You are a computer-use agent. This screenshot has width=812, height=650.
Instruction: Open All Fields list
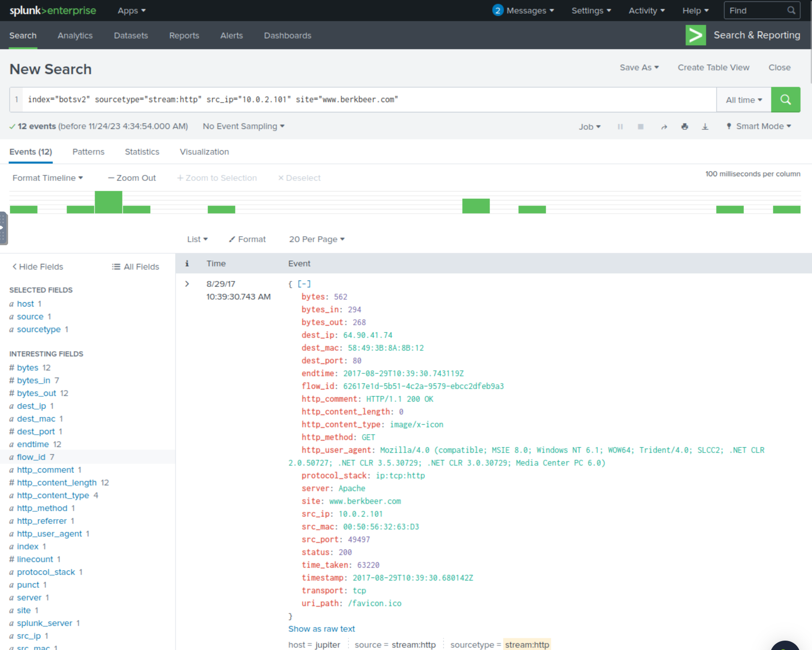click(135, 266)
